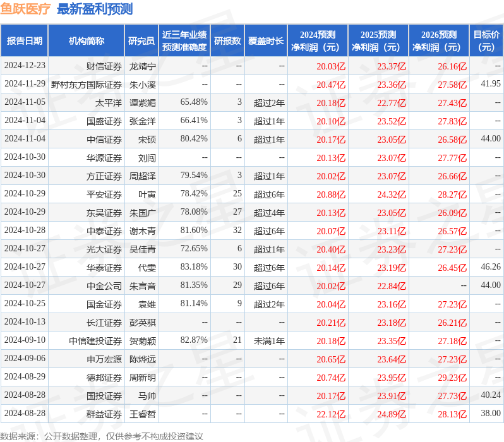Click institution 中金公司

click(104, 287)
